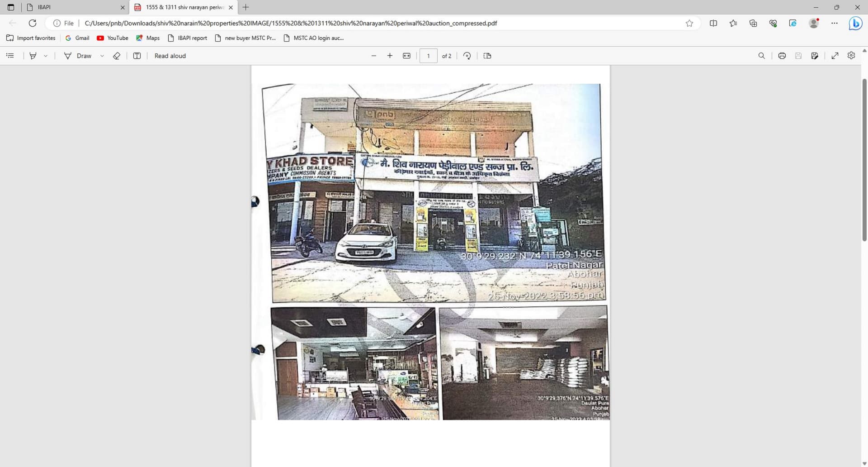Click the vertical scrollbar thumb

tap(864, 160)
